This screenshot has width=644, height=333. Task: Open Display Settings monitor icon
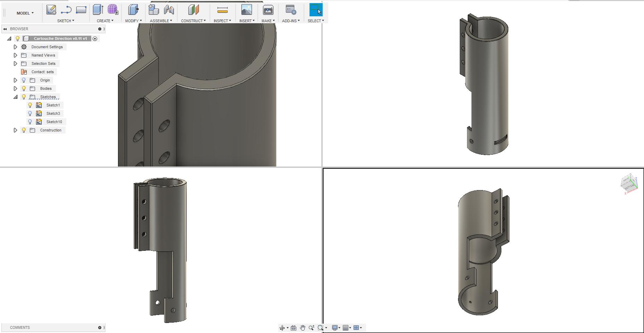[335, 328]
